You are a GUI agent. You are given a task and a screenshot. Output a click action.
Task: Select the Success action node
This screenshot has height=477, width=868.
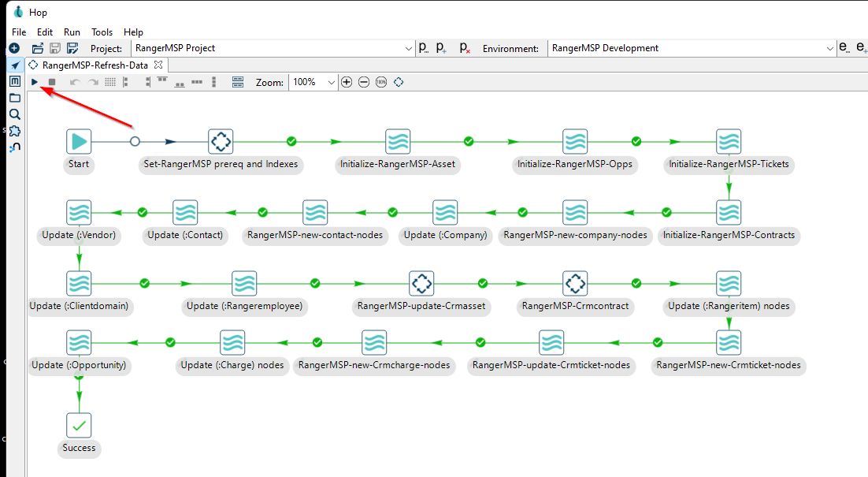click(x=79, y=426)
